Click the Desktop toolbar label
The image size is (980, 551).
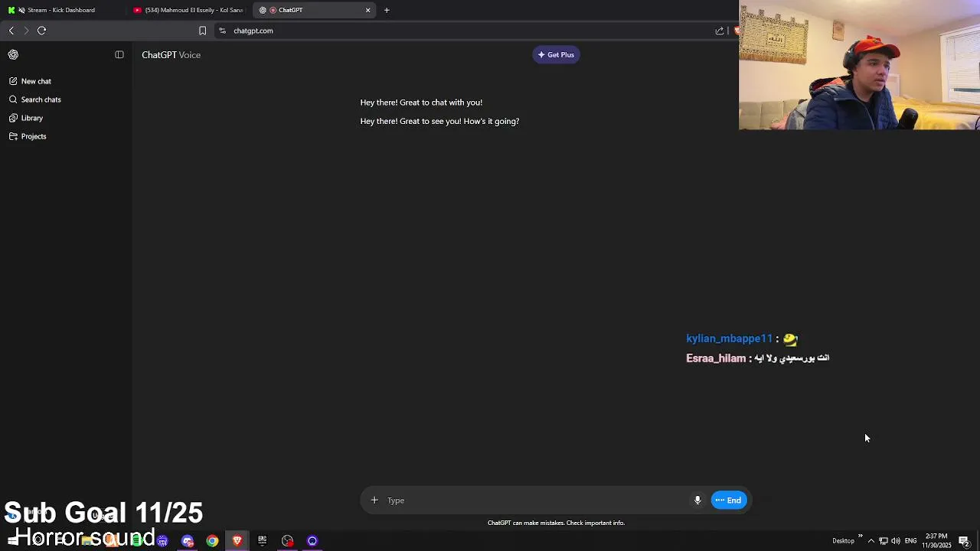point(843,541)
